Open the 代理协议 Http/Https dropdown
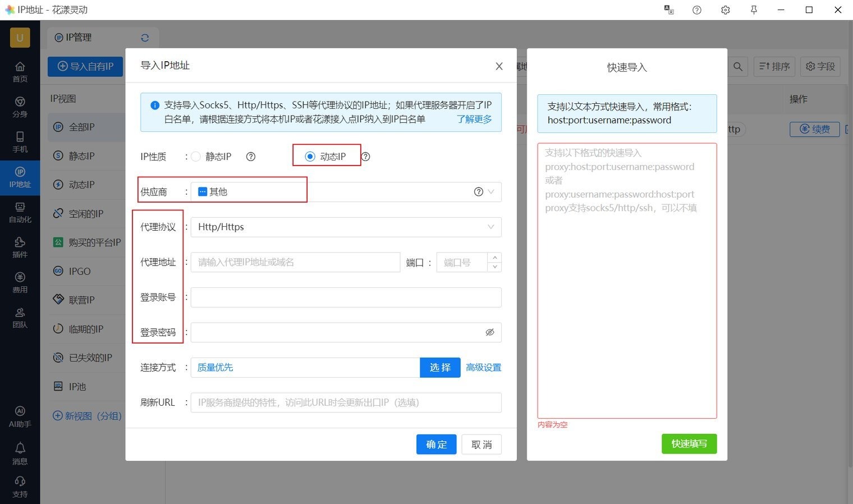 click(x=345, y=227)
